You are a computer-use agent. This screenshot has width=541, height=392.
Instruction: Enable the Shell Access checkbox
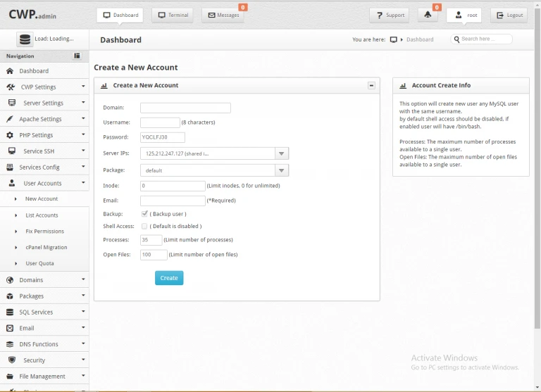144,226
